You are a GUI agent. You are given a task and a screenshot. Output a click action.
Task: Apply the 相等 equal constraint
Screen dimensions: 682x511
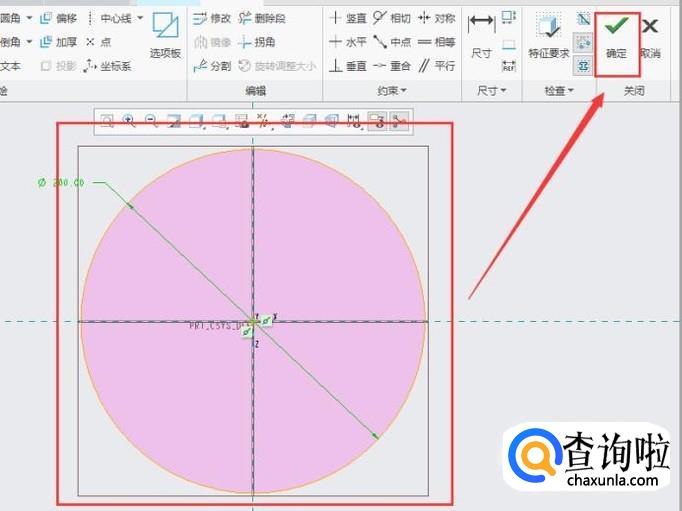pyautogui.click(x=436, y=42)
